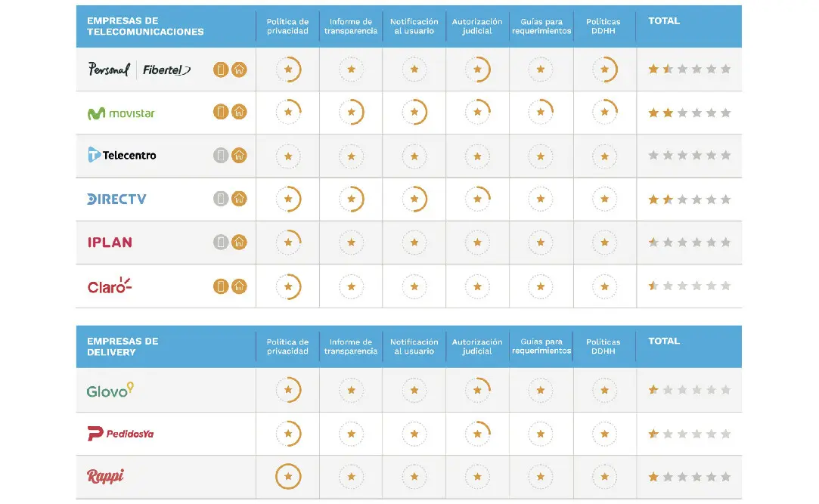The height and width of the screenshot is (504, 819).
Task: Click the home icon in Movistar row
Action: click(x=239, y=112)
